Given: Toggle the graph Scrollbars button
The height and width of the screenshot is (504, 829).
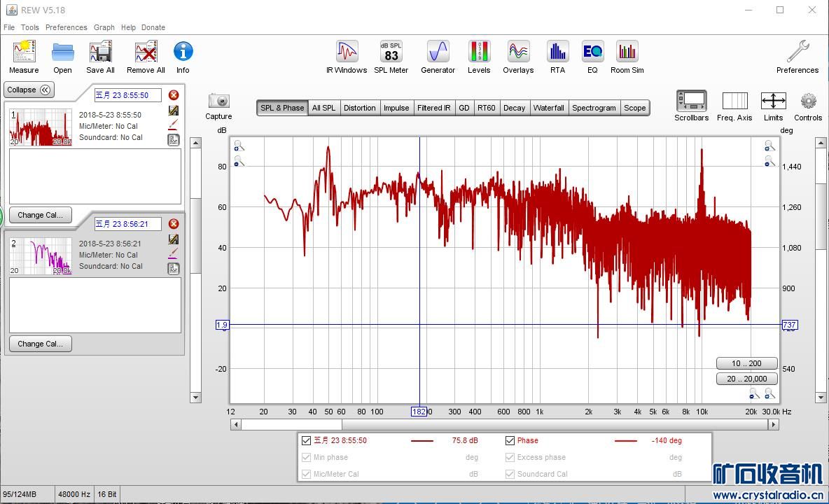Looking at the screenshot, I should point(691,102).
